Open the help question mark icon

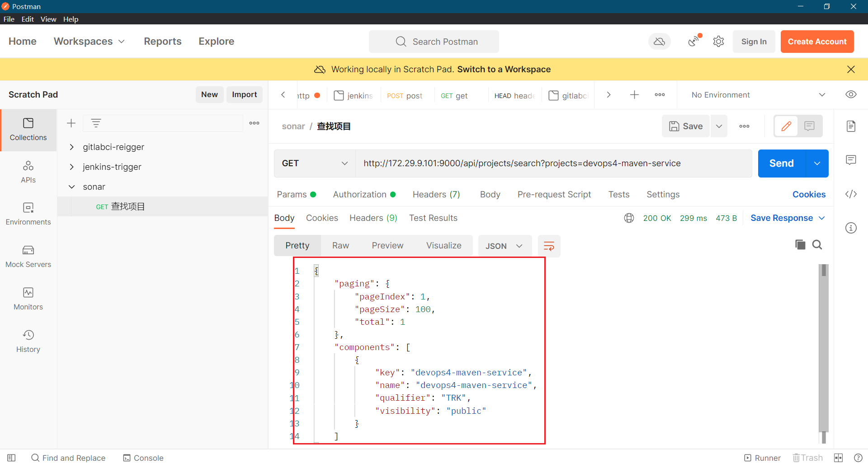(x=858, y=458)
